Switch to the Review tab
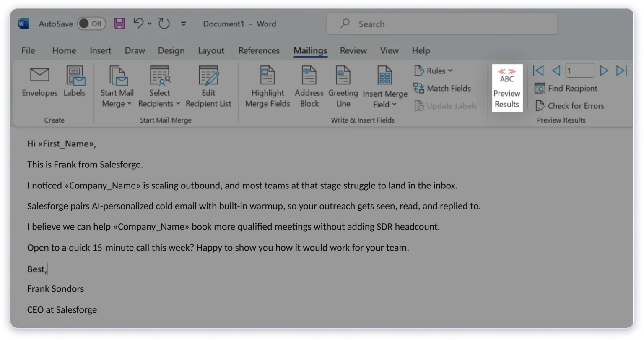Viewport: 644px width, 340px height. [353, 50]
